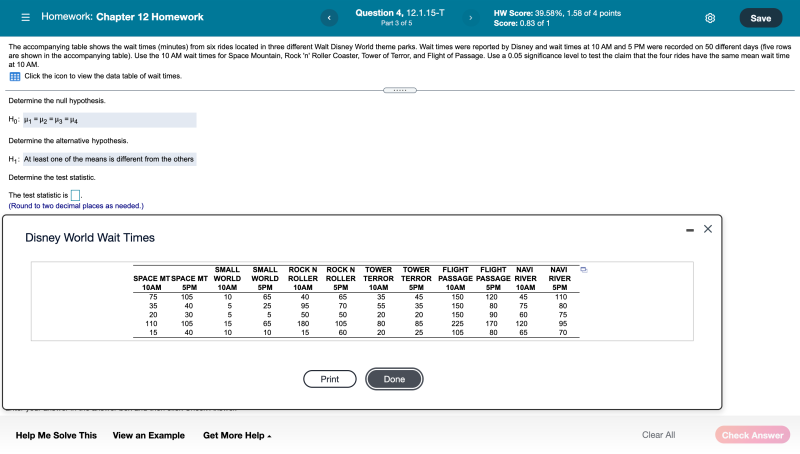The height and width of the screenshot is (454, 800).
Task: Open the hamburger navigation menu
Action: pyautogui.click(x=26, y=17)
